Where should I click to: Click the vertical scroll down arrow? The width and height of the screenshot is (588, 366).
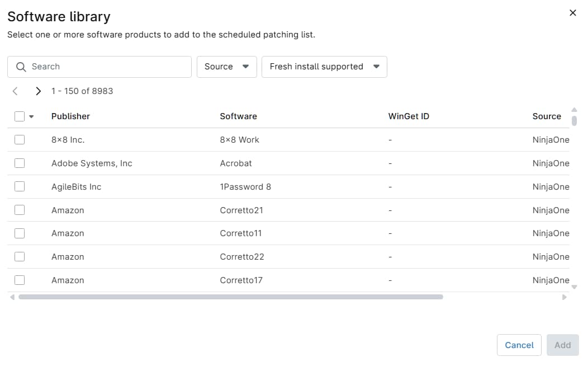coord(574,287)
